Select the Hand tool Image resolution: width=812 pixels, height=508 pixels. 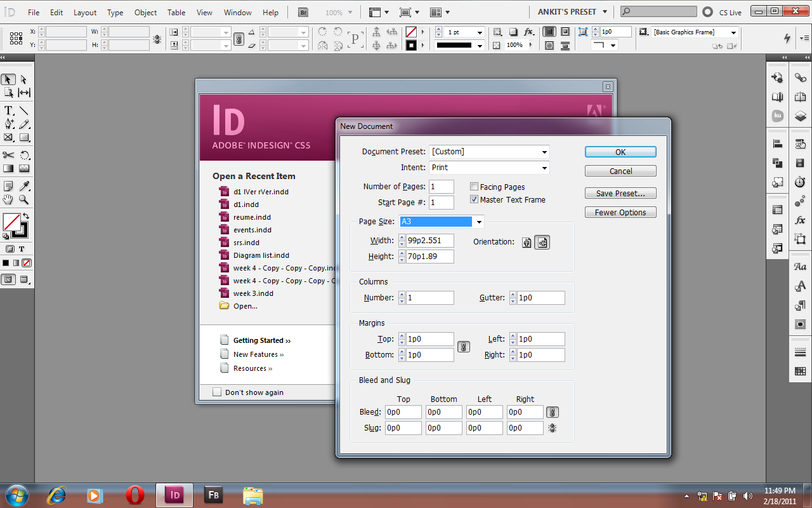(9, 199)
